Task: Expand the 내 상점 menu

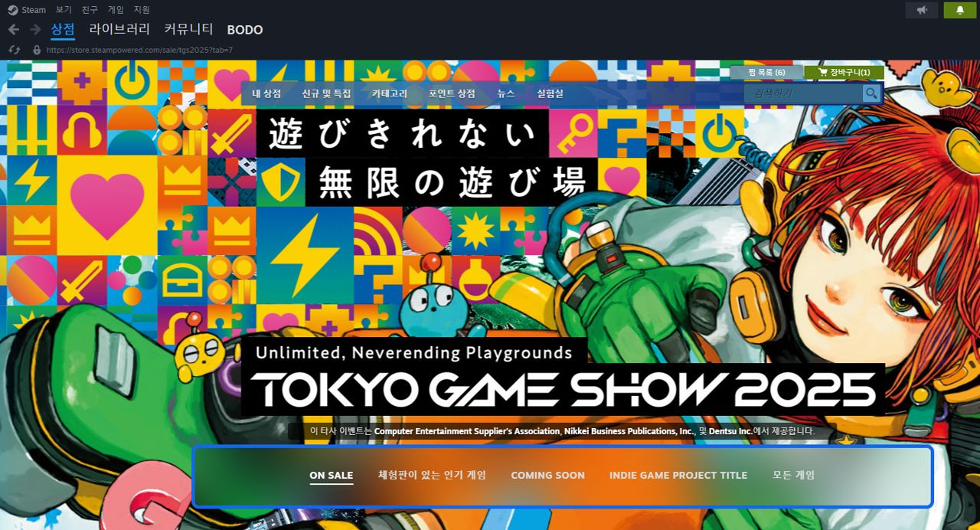Action: 266,93
